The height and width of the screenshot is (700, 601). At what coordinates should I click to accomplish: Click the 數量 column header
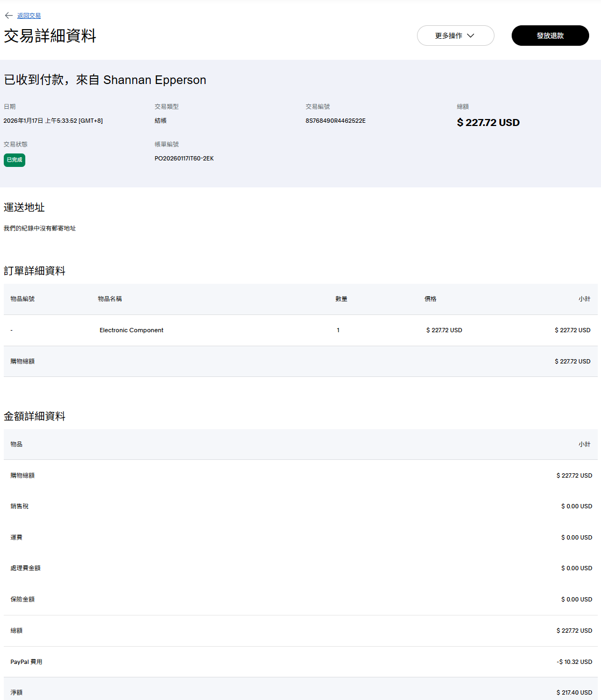(x=341, y=299)
